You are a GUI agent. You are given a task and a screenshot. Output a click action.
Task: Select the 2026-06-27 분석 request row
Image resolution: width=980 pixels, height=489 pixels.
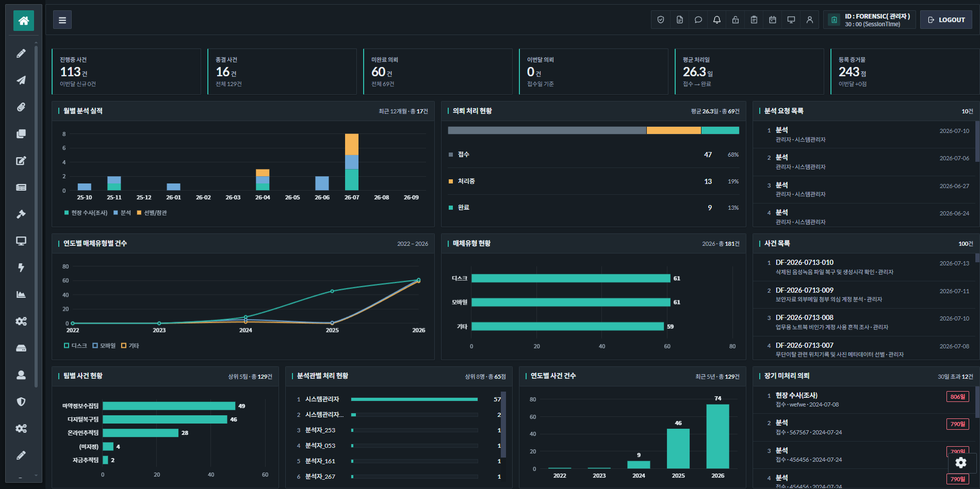point(864,190)
